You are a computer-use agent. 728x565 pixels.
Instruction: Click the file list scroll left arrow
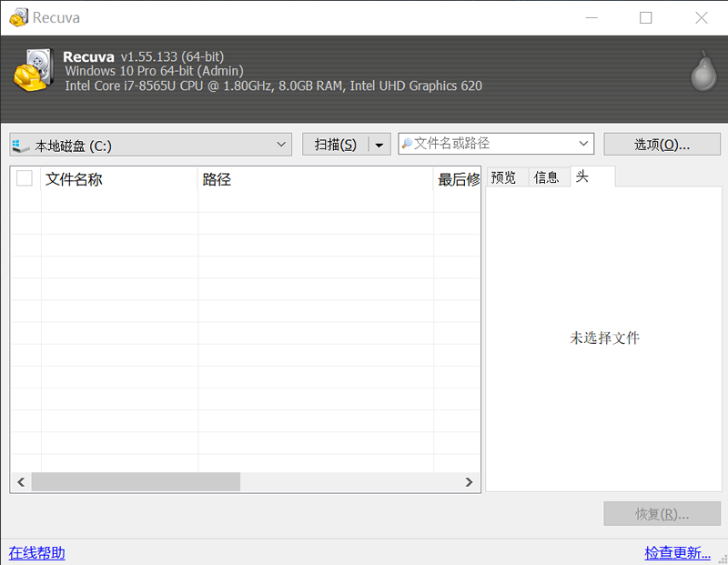click(21, 482)
